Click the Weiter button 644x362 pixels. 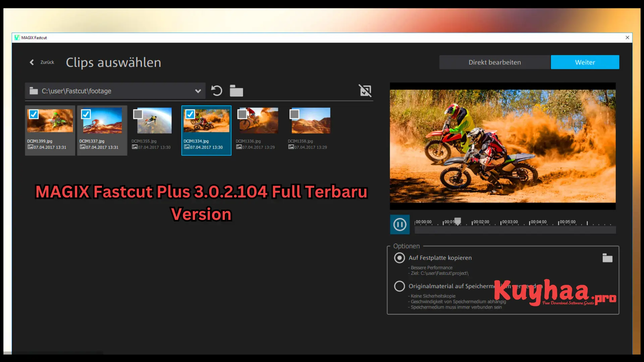point(585,62)
